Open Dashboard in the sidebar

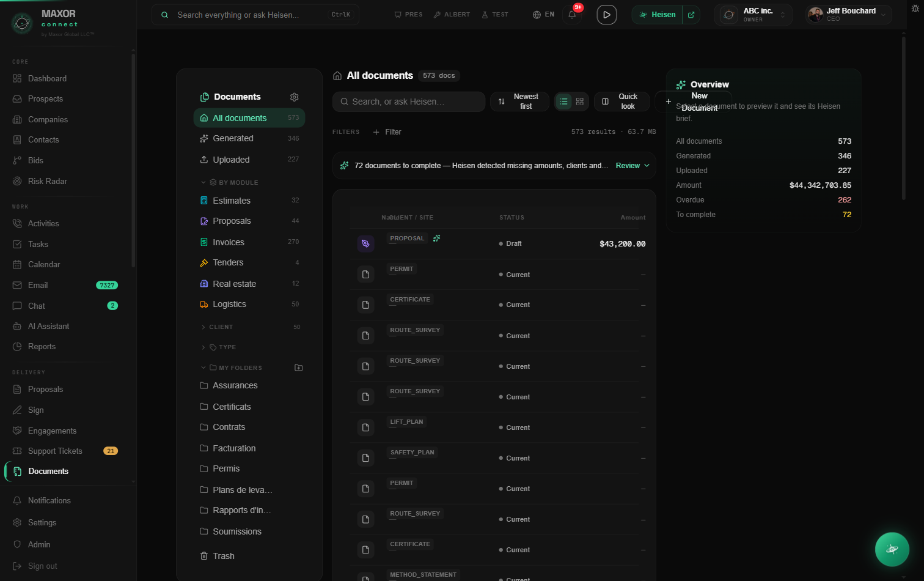coord(66,78)
